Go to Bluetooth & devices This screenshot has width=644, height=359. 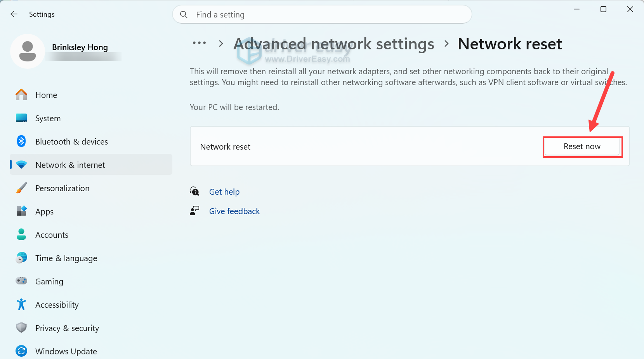(x=91, y=141)
